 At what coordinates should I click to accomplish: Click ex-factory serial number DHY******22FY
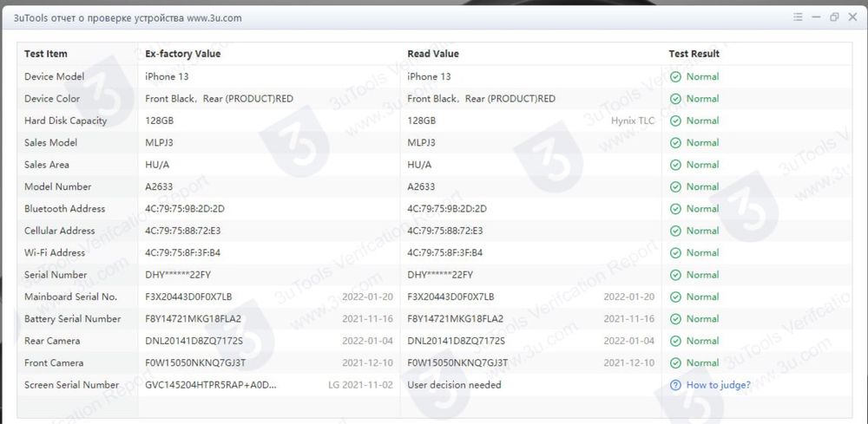[x=178, y=275]
